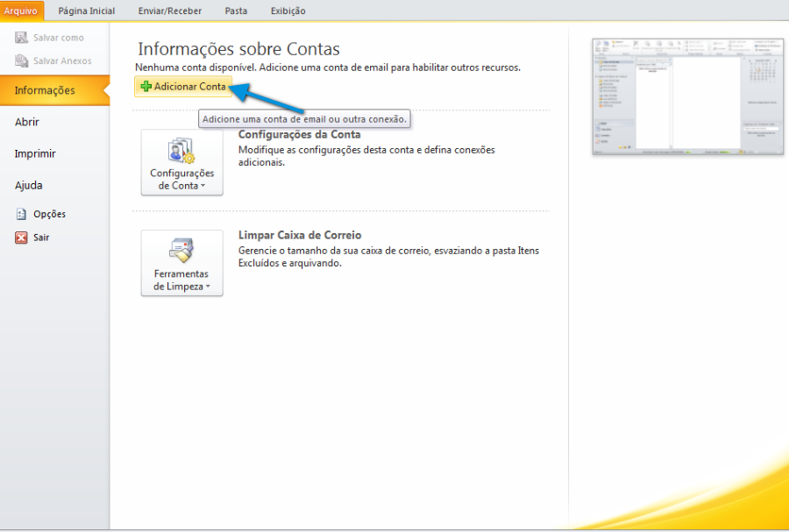
Task: Open Opções via its sidebar icon
Action: tap(22, 214)
